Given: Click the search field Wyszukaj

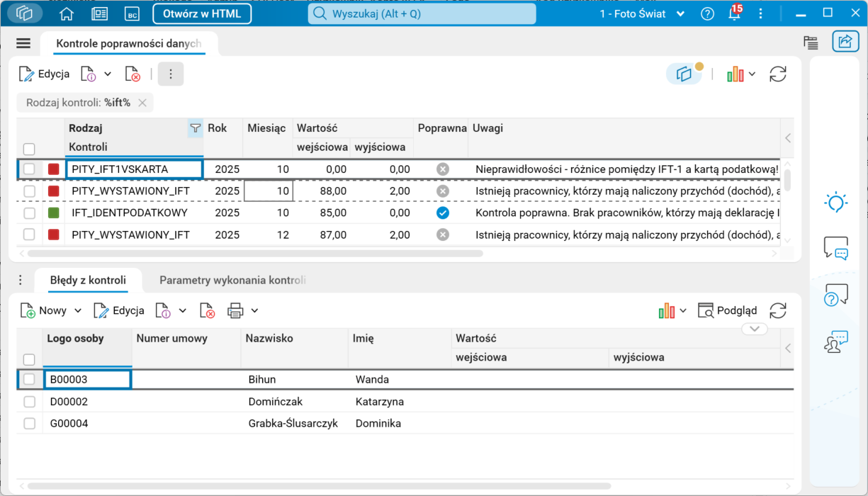Looking at the screenshot, I should [422, 14].
